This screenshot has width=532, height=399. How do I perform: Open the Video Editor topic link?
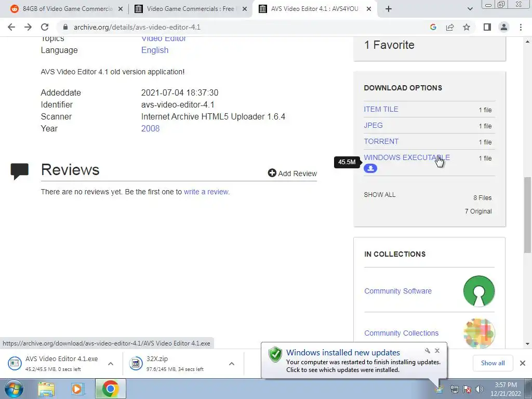click(x=164, y=39)
